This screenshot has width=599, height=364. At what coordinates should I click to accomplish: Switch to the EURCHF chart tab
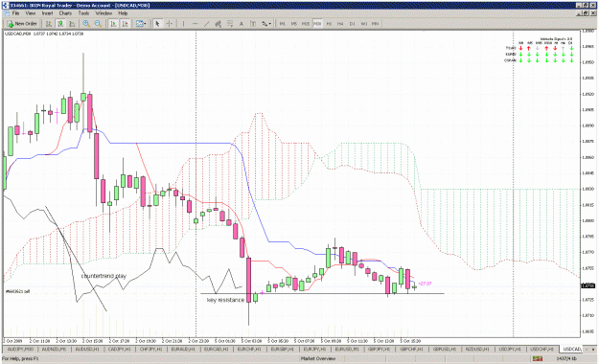[249, 349]
